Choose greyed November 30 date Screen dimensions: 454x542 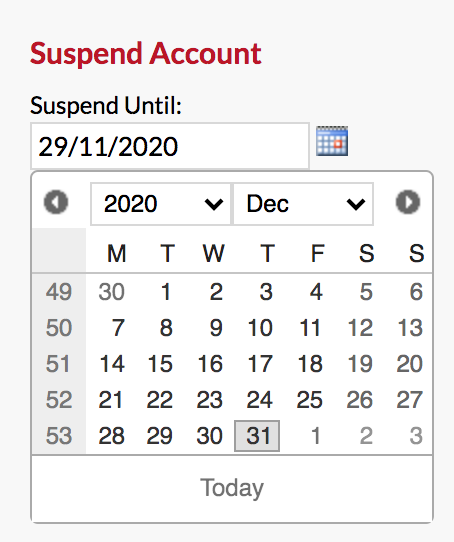click(x=111, y=292)
